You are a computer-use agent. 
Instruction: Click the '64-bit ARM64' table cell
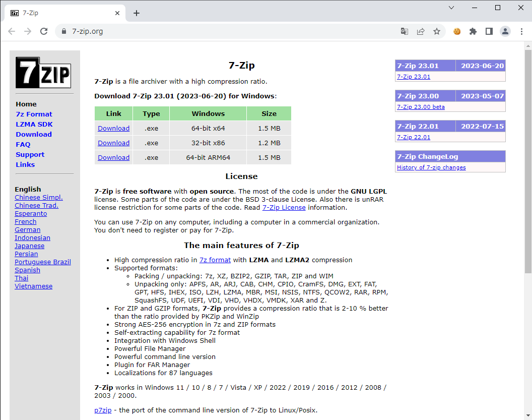click(x=208, y=157)
